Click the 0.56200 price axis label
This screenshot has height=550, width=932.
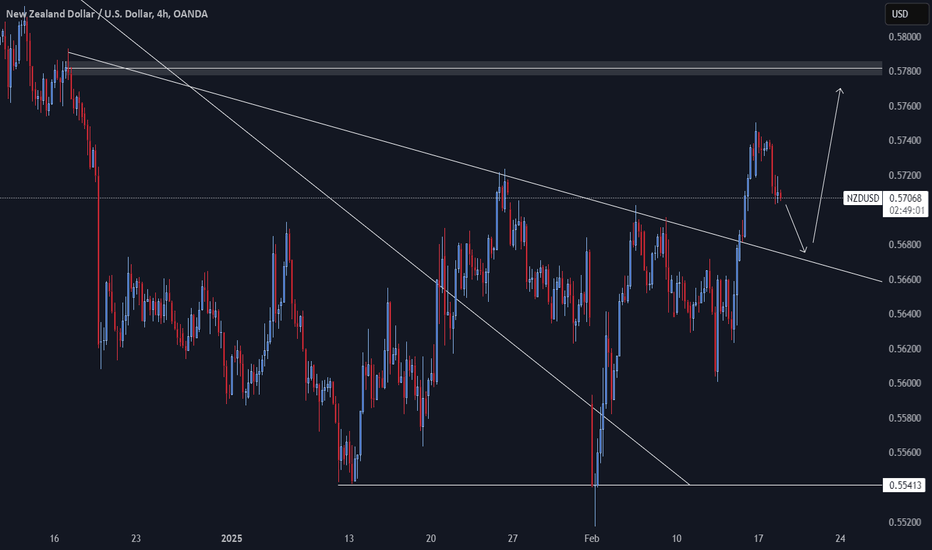[x=905, y=348]
